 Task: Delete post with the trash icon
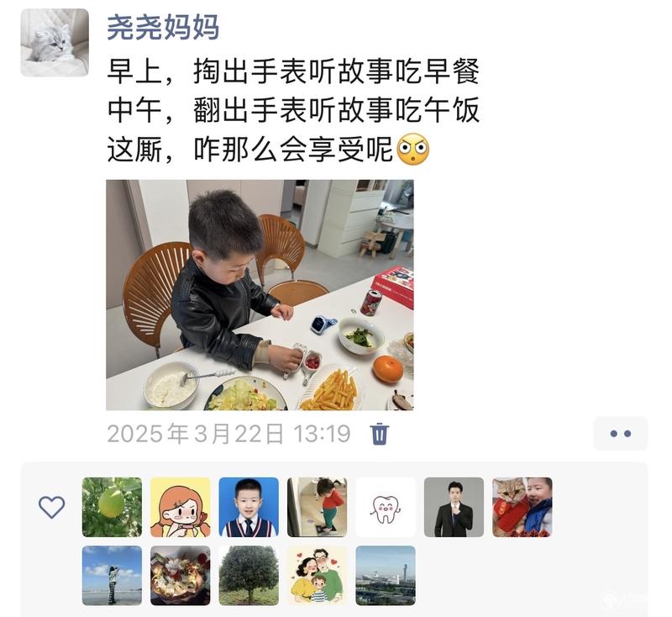tap(380, 434)
